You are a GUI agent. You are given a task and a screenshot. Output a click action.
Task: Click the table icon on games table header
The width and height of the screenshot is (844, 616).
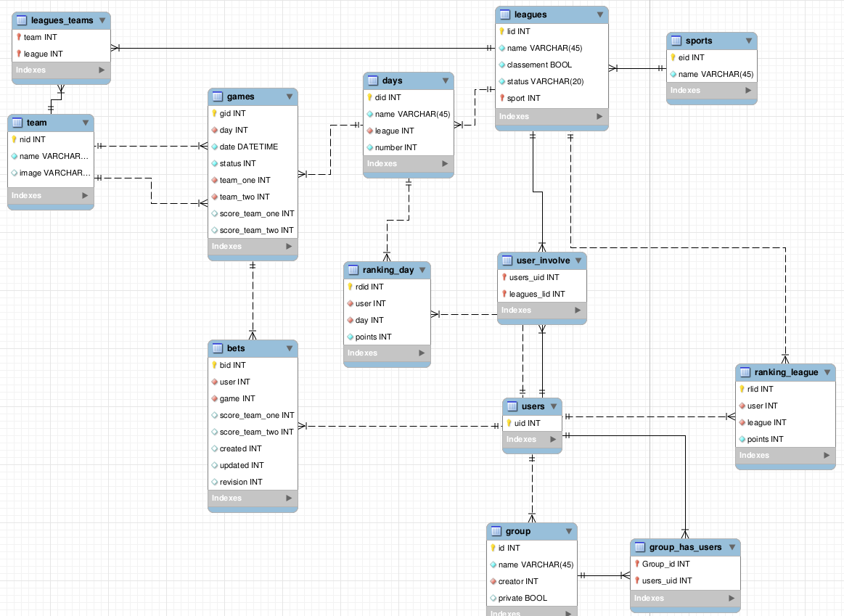click(x=218, y=96)
